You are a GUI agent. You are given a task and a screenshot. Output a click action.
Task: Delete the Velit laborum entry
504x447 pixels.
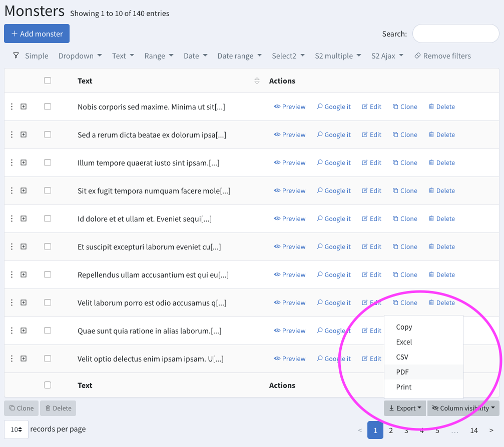tap(442, 302)
